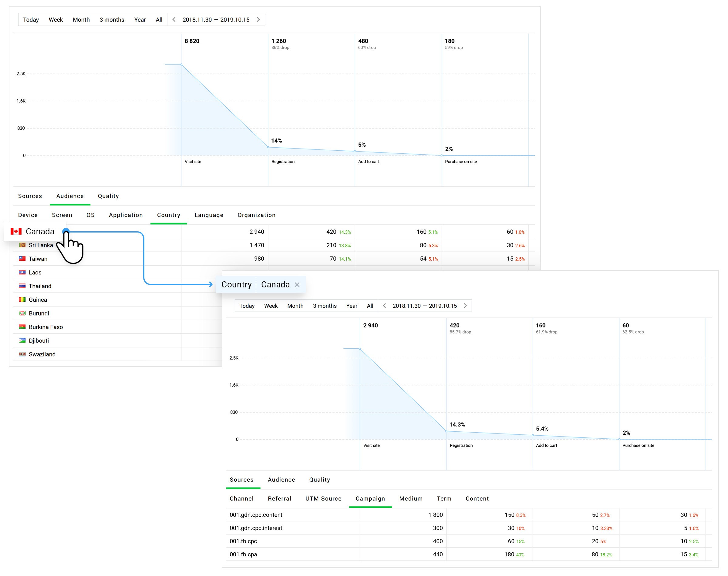728x576 pixels.
Task: Click the Today time filter button
Action: pyautogui.click(x=31, y=19)
